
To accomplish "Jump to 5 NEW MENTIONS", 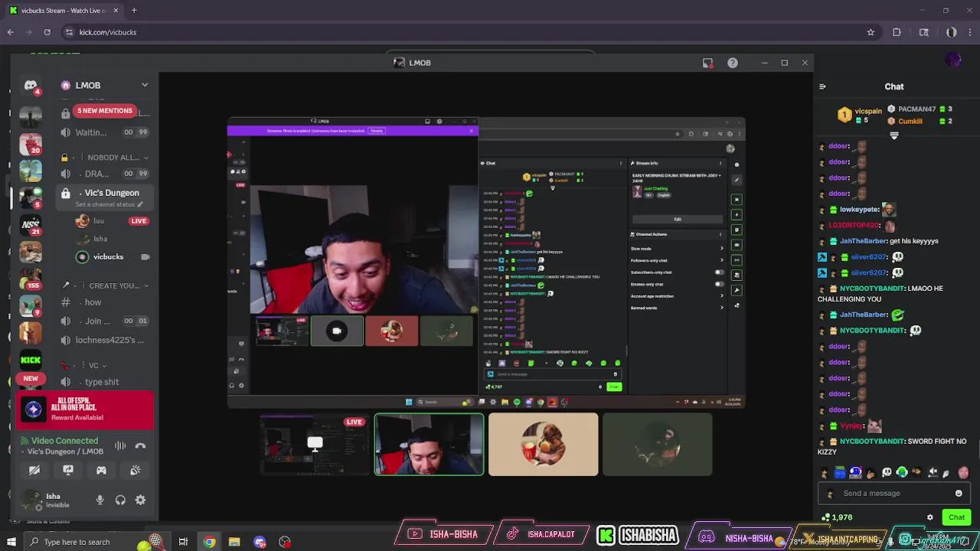I will (105, 111).
